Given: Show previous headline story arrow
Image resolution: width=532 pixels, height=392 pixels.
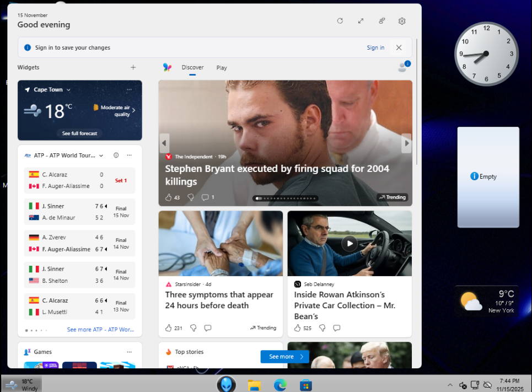Looking at the screenshot, I should click(164, 143).
